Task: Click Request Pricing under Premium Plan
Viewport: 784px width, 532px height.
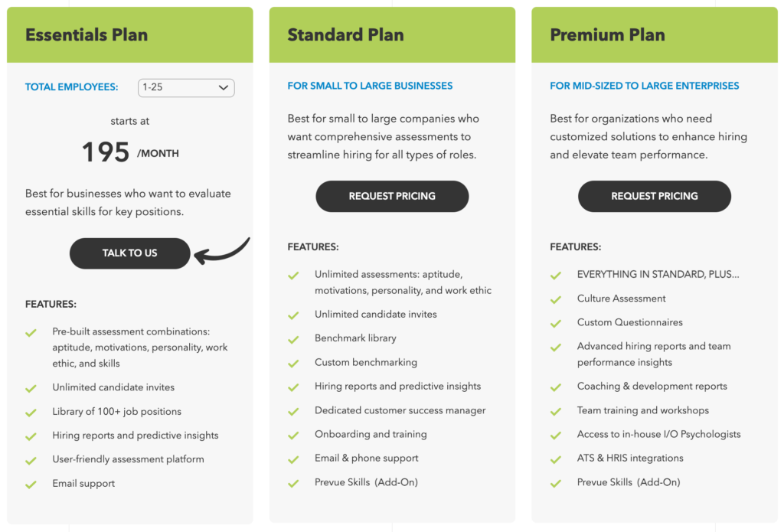Action: pos(654,196)
